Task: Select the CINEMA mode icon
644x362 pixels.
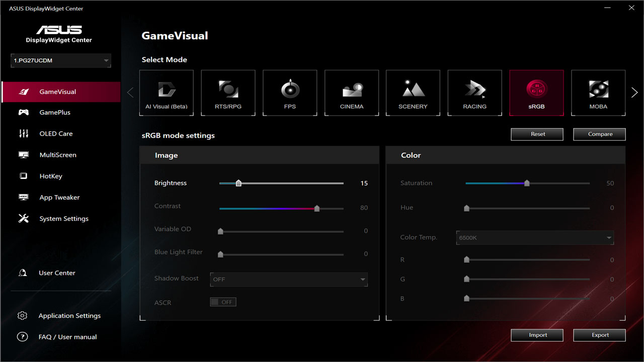Action: tap(352, 89)
